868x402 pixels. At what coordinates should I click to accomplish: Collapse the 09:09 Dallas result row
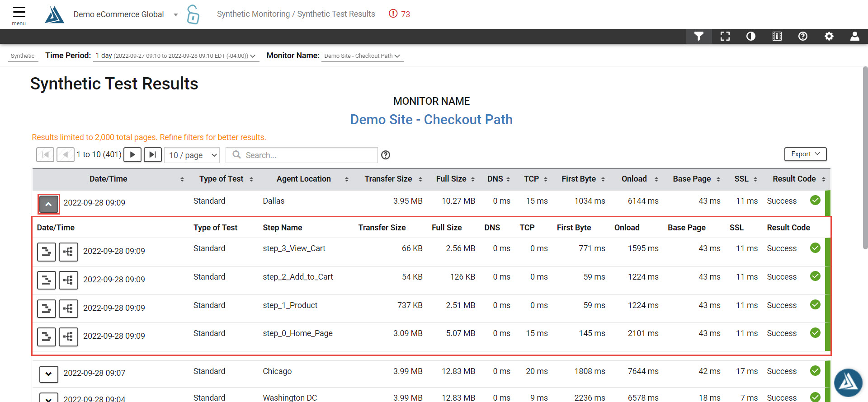[x=49, y=204]
